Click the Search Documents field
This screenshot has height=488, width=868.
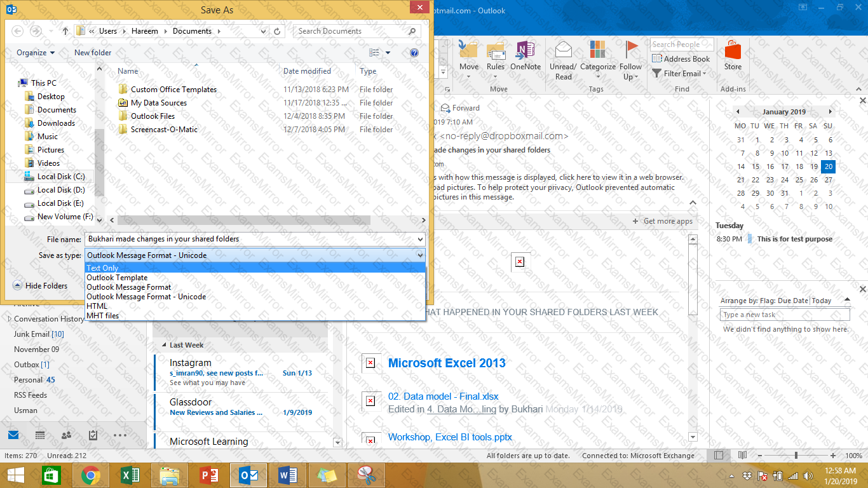click(356, 31)
